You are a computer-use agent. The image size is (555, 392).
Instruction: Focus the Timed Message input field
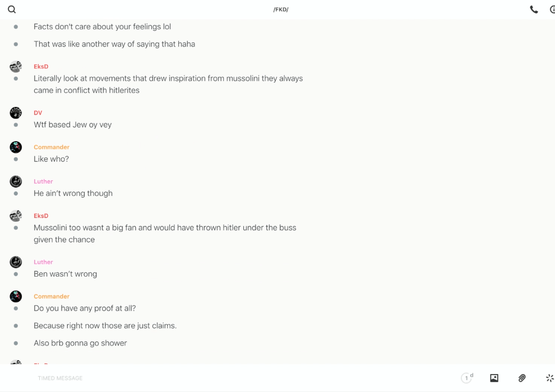click(224, 378)
